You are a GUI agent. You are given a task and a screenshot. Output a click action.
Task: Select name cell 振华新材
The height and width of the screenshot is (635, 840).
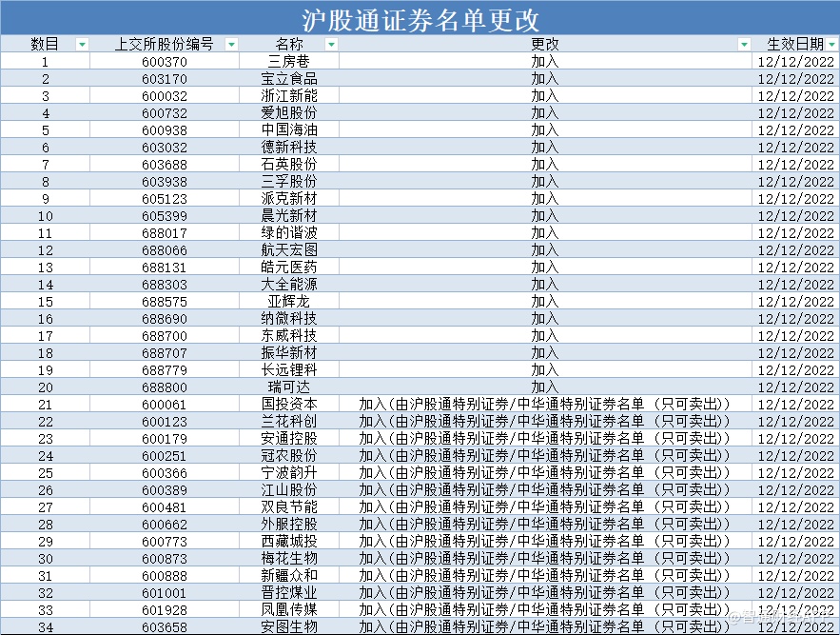click(289, 353)
